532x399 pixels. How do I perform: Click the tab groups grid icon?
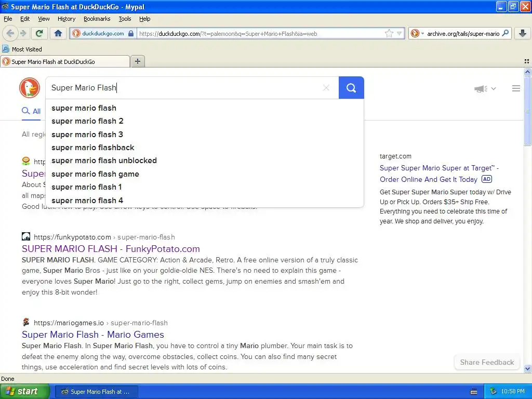point(527,61)
